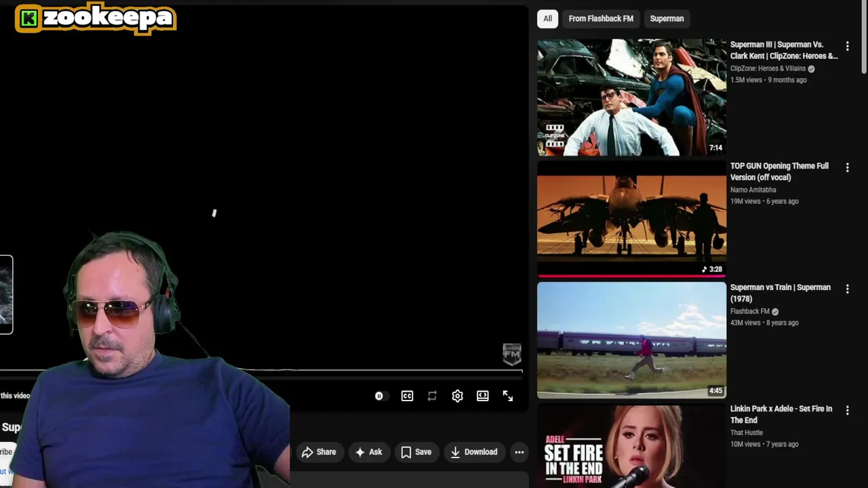Click the loop icon in player controls
Screen dimensions: 868x488
[432, 396]
